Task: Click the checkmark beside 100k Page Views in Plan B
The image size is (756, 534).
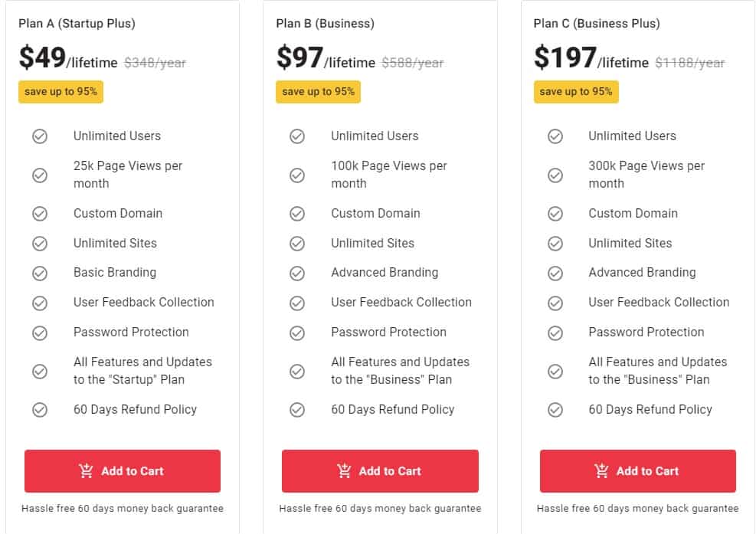Action: coord(298,175)
